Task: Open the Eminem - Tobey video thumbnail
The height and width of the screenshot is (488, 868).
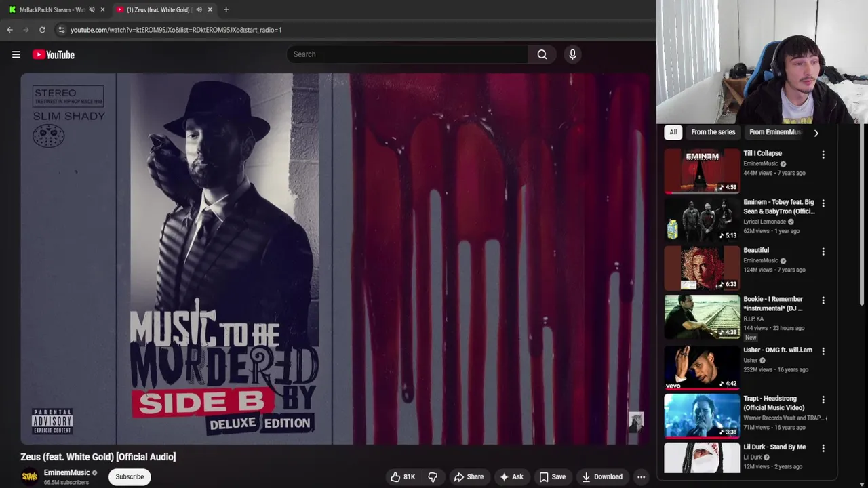Action: (x=702, y=220)
